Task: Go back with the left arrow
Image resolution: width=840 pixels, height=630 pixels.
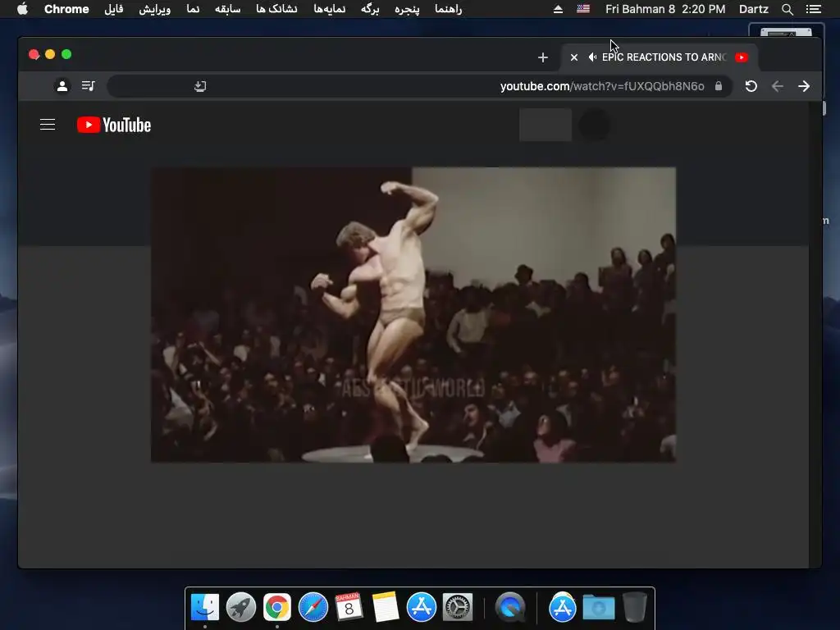Action: pos(778,86)
